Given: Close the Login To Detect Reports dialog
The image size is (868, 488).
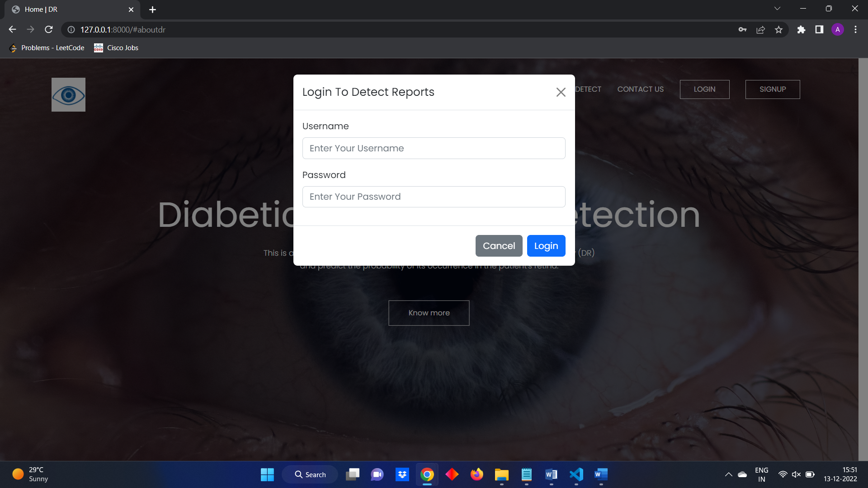Looking at the screenshot, I should click(x=561, y=92).
